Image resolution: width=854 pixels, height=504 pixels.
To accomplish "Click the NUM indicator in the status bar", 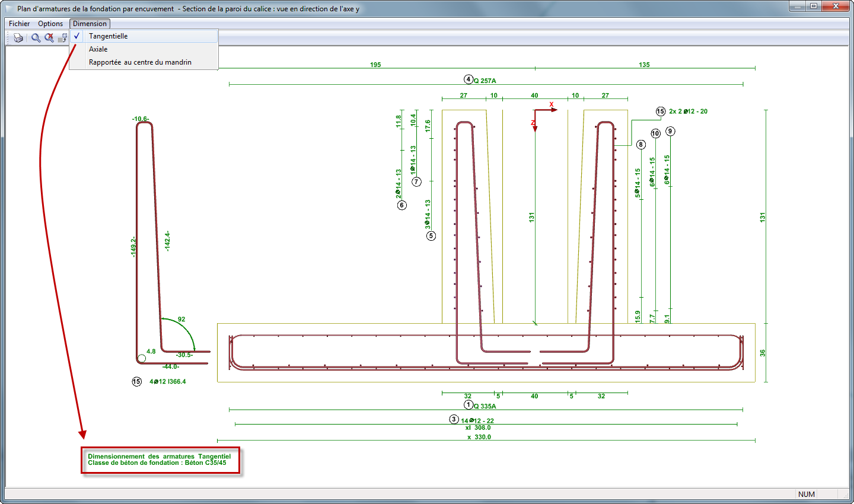I will click(806, 494).
